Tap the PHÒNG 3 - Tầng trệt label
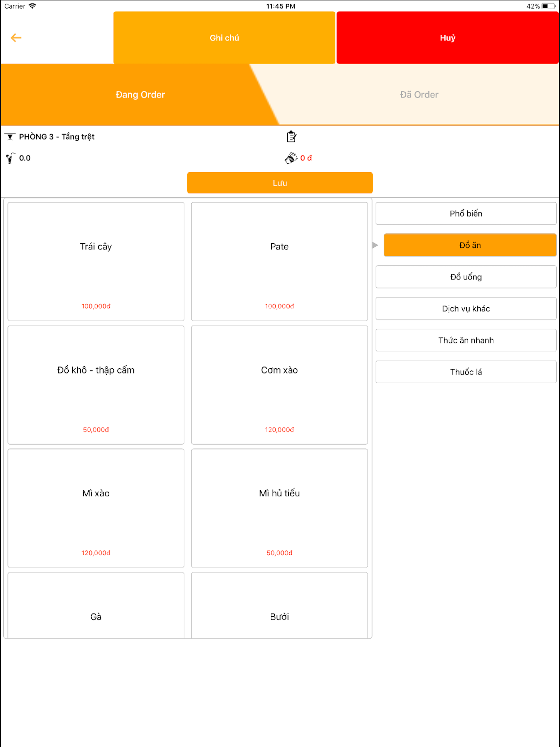560x747 pixels. (57, 136)
